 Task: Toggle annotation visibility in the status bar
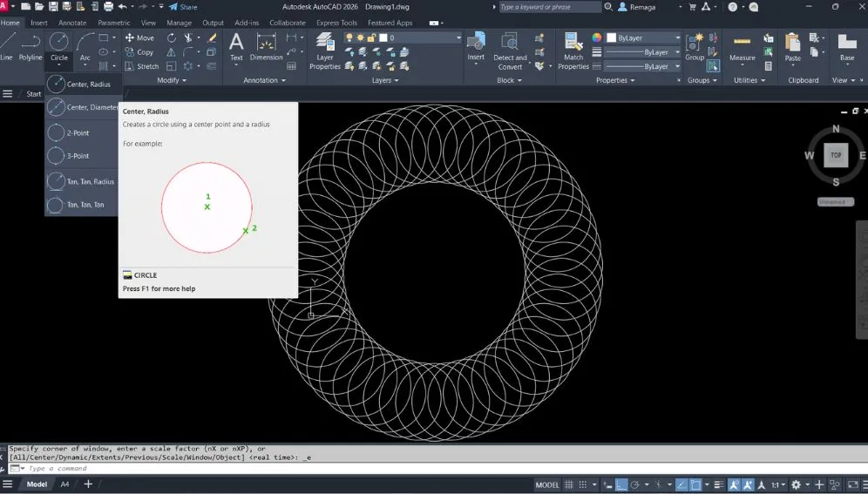click(x=735, y=484)
